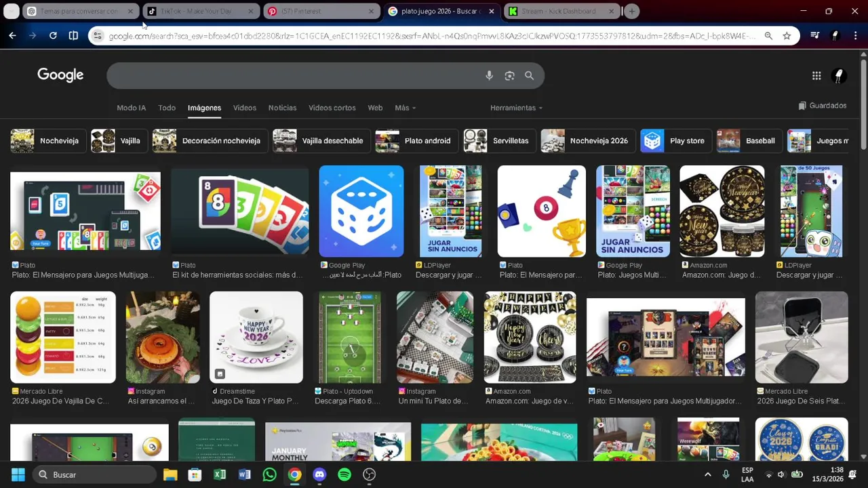Reload the current page

pos(53,35)
